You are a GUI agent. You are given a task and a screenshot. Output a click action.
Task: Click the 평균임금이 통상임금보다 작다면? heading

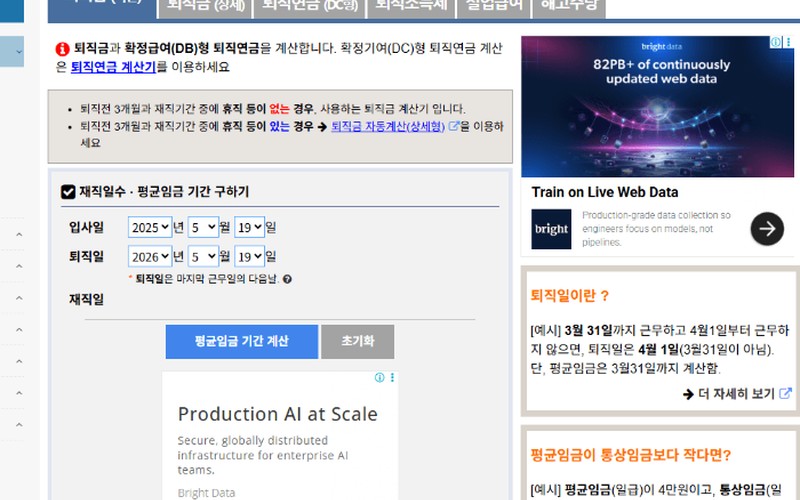pyautogui.click(x=631, y=455)
